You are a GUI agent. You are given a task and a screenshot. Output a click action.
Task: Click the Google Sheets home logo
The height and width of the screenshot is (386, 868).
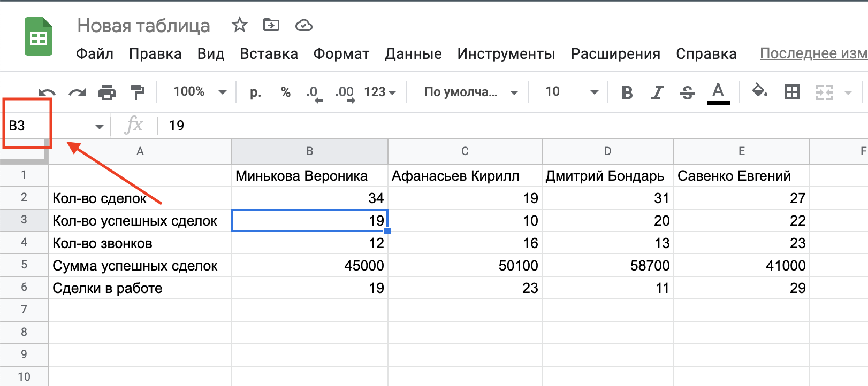39,37
